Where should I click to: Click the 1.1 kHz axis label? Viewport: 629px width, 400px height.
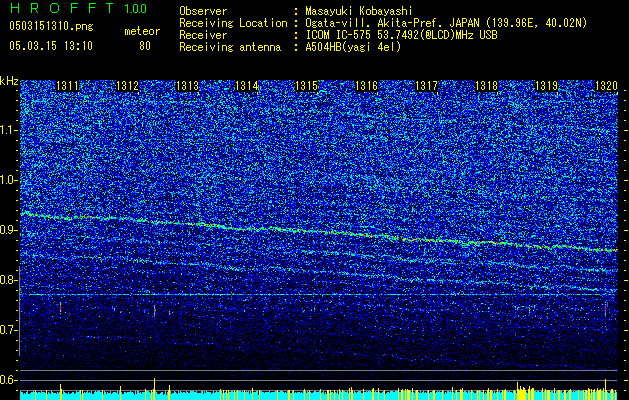(x=9, y=130)
